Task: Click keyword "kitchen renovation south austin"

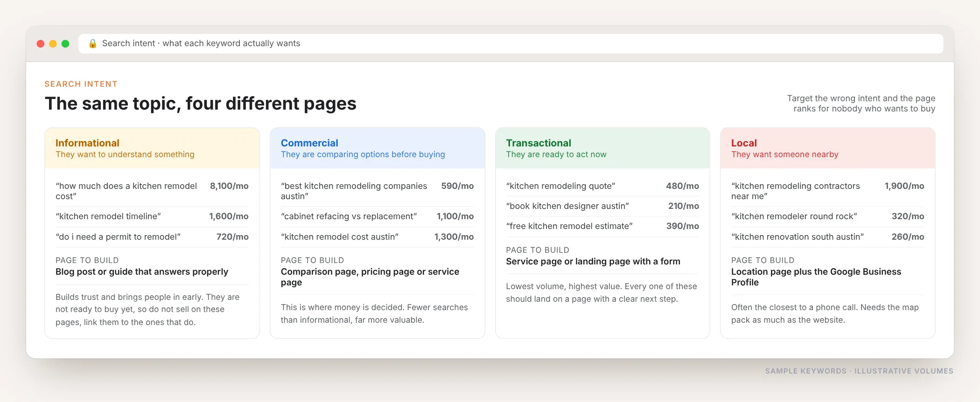Action: (x=798, y=236)
